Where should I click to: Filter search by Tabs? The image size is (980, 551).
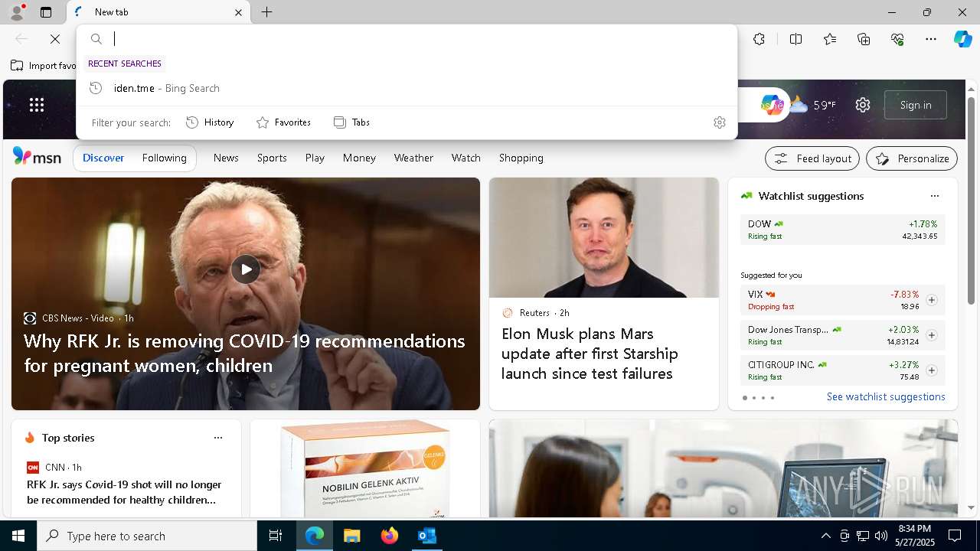(x=352, y=122)
